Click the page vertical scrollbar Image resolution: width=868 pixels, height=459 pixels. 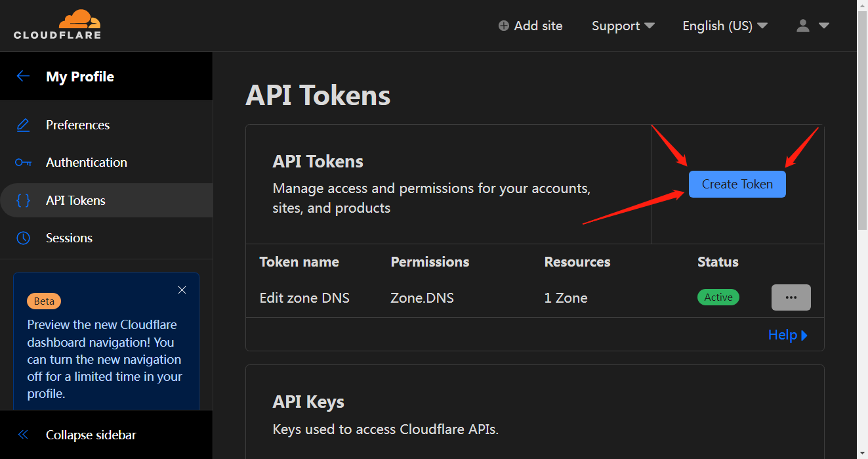pyautogui.click(x=863, y=121)
